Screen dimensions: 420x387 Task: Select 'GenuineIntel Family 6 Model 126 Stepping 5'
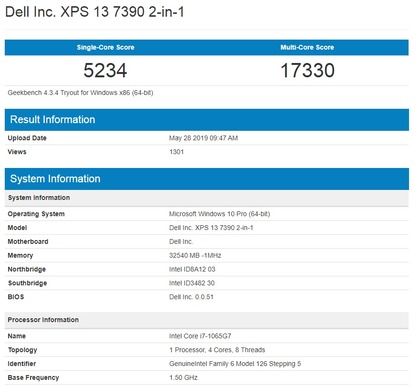(x=235, y=364)
